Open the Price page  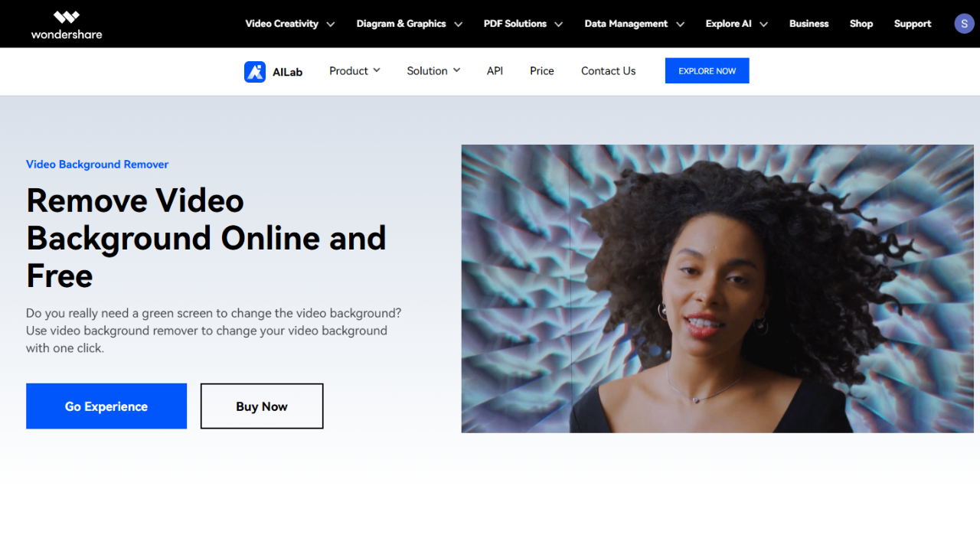(x=541, y=70)
